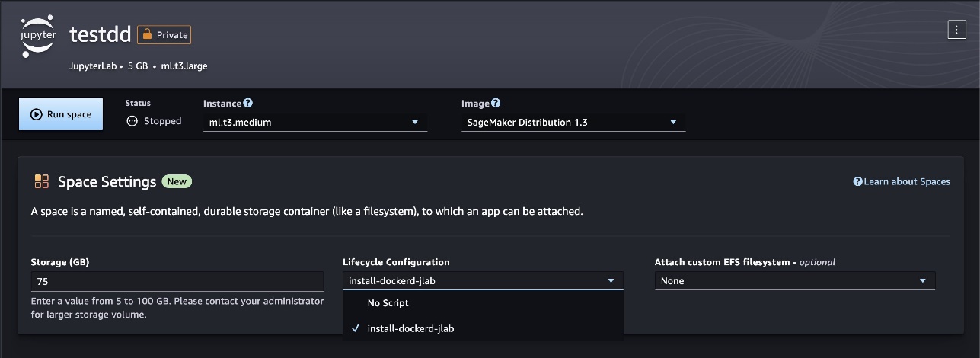
Task: Click the JupyterLab 5 GB ml.t3.large subtitle
Action: (138, 66)
